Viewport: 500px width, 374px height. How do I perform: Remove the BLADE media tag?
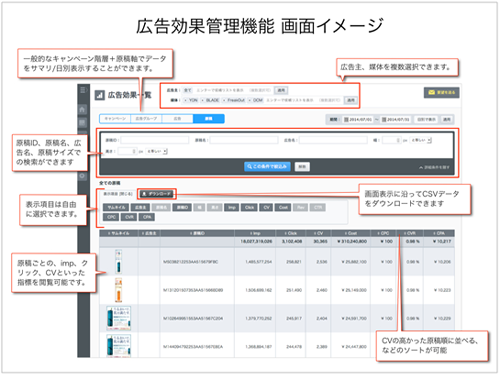tap(203, 100)
